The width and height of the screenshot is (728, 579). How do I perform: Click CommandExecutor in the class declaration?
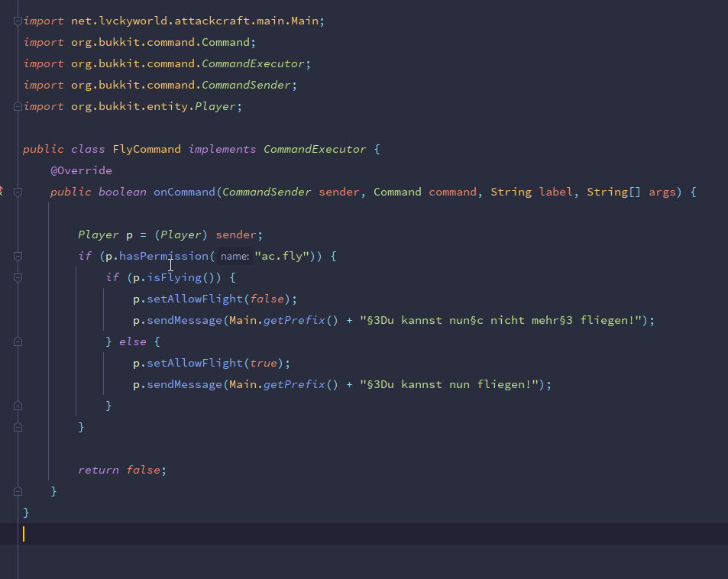point(315,150)
